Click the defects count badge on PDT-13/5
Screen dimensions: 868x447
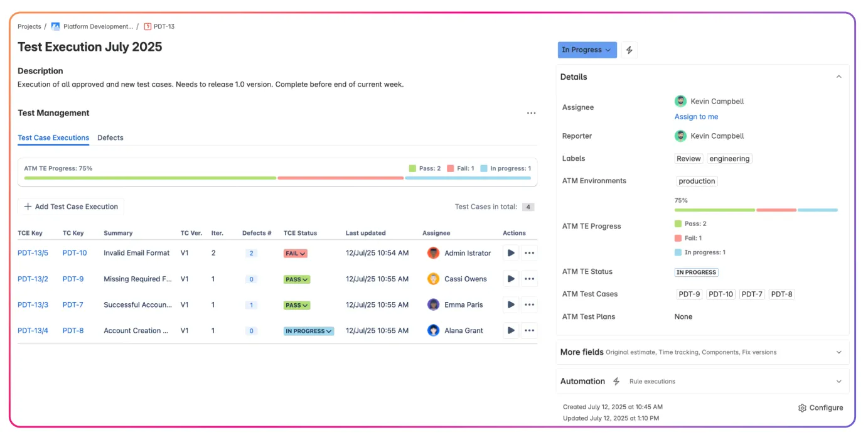point(251,253)
